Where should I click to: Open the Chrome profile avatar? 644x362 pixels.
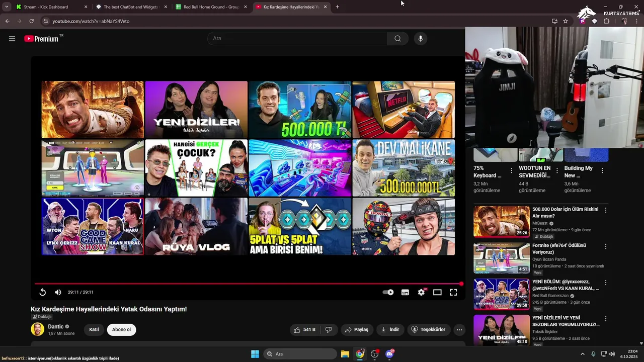tap(624, 21)
